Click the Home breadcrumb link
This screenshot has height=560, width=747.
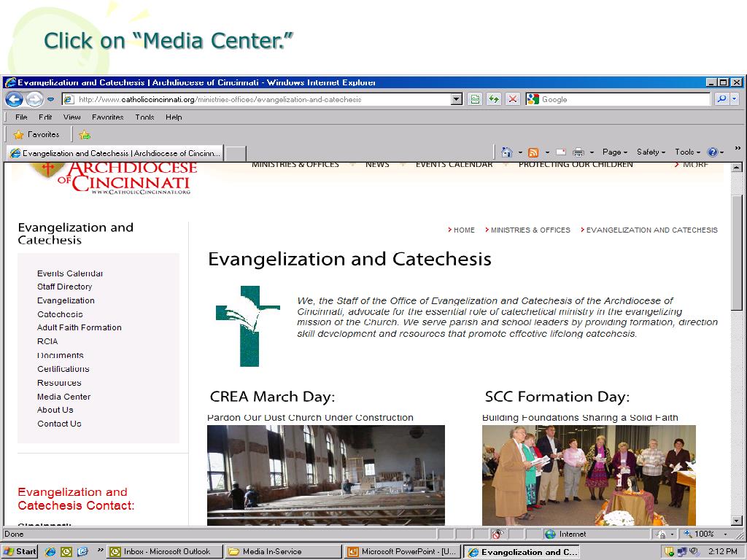coord(464,230)
